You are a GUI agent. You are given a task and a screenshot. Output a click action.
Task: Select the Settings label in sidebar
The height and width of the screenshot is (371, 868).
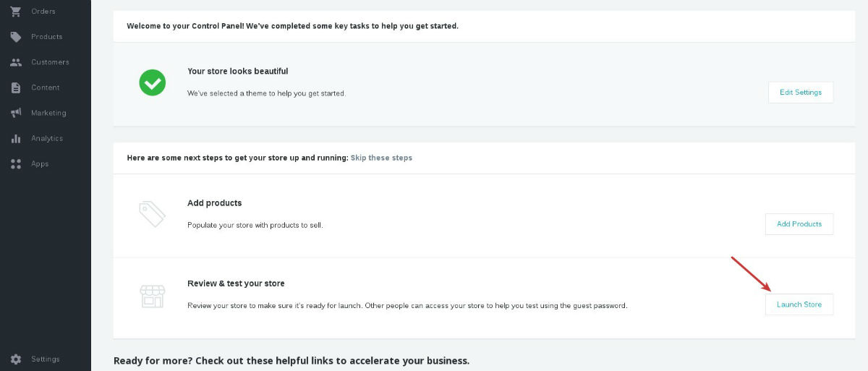click(x=46, y=359)
